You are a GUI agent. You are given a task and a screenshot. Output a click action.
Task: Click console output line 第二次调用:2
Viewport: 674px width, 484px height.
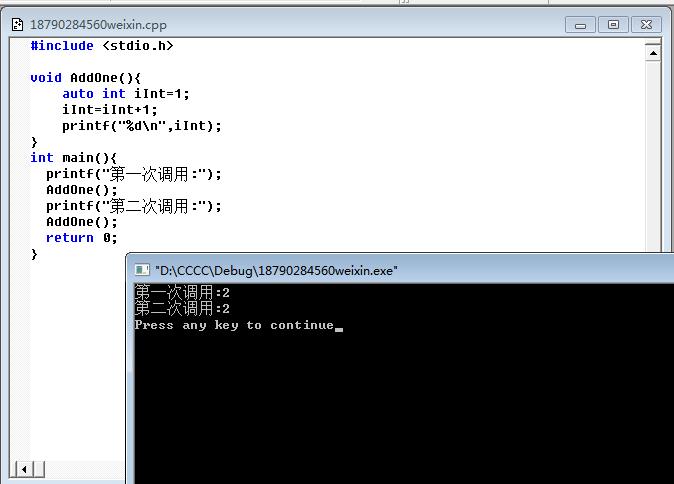[x=182, y=309]
